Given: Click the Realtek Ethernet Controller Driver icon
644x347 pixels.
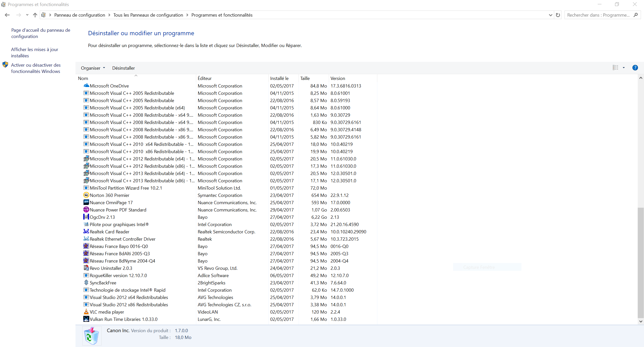Looking at the screenshot, I should pos(86,239).
